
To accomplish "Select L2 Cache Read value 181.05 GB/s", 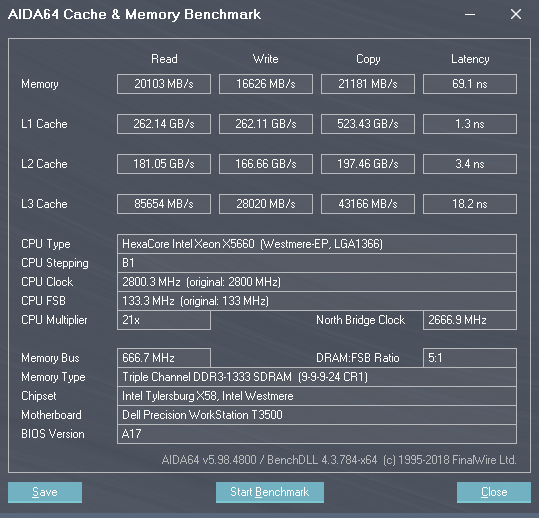I will [164, 164].
